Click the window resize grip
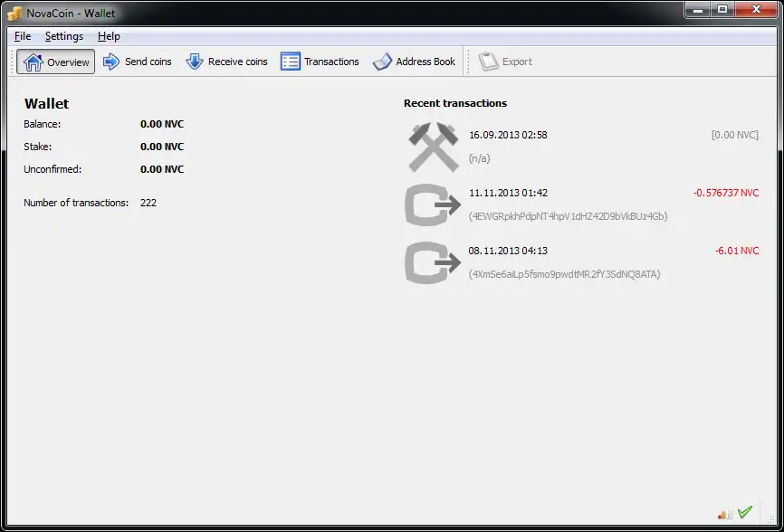 coord(771,520)
